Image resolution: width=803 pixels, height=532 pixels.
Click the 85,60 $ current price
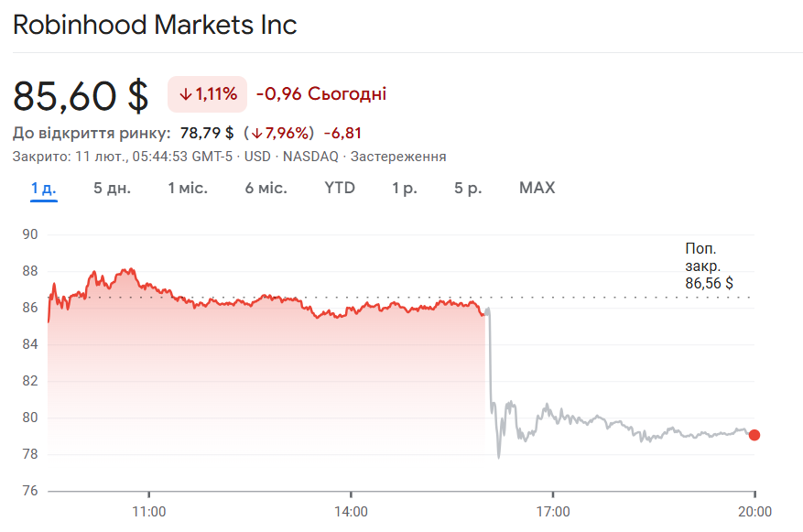coord(81,95)
